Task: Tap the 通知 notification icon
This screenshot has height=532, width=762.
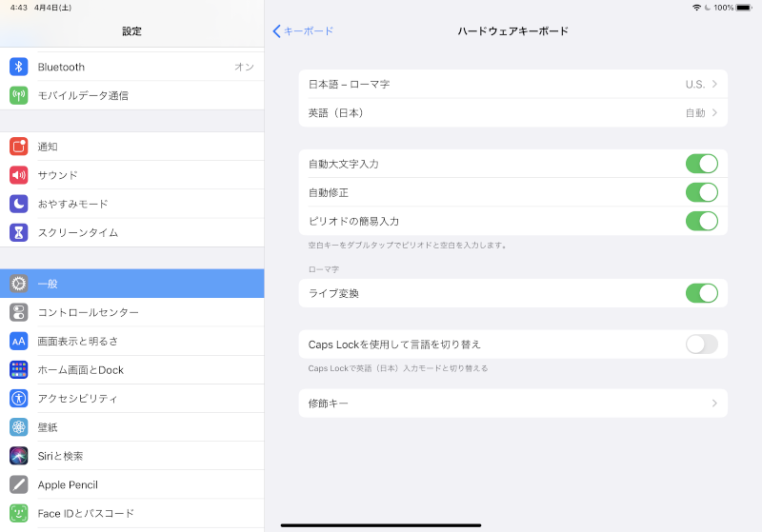Action: [x=18, y=147]
